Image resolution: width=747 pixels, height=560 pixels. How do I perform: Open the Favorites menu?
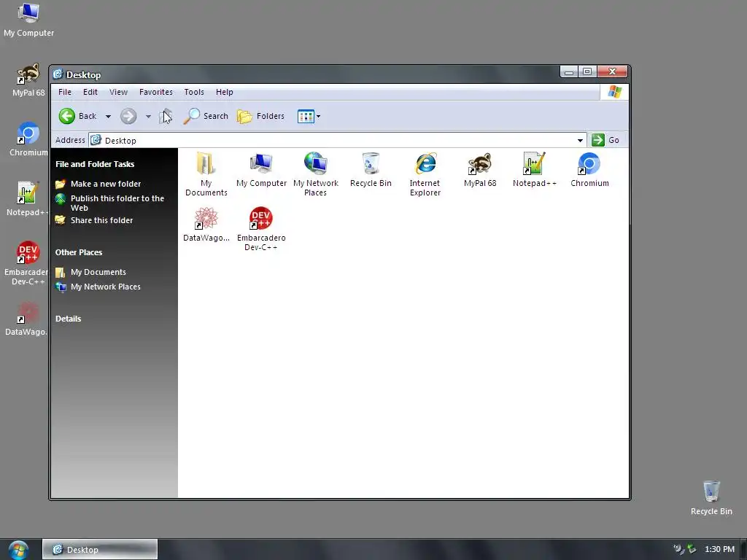pyautogui.click(x=156, y=92)
